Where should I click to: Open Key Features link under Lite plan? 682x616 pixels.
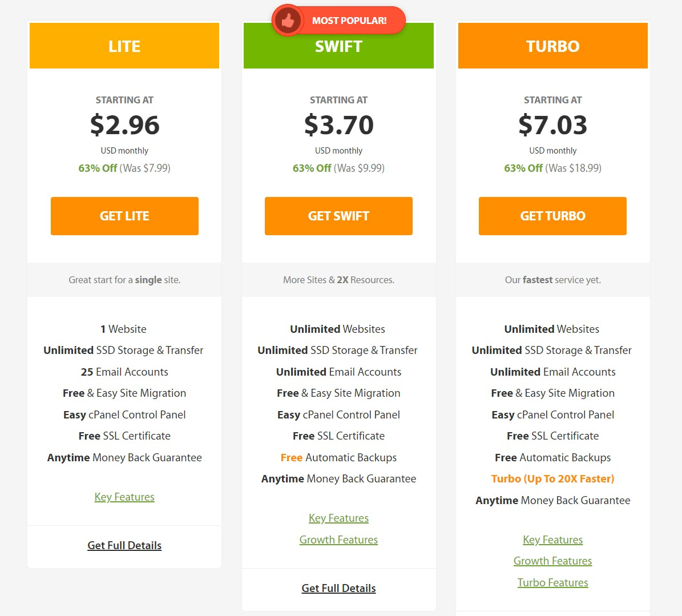[x=124, y=497]
